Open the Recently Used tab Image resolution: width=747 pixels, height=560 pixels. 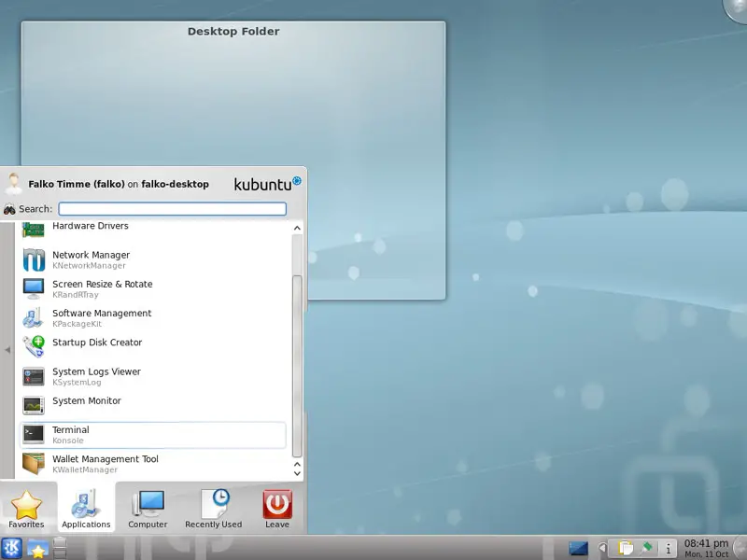click(x=213, y=509)
